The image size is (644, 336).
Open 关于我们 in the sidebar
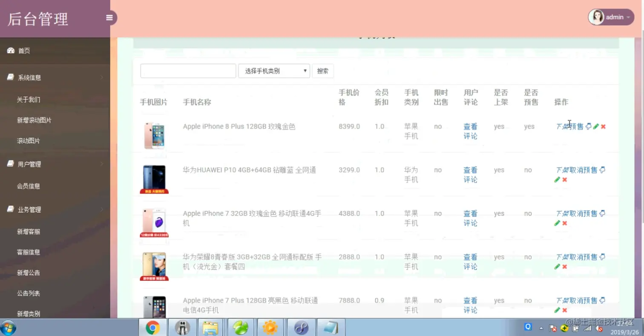click(x=29, y=100)
